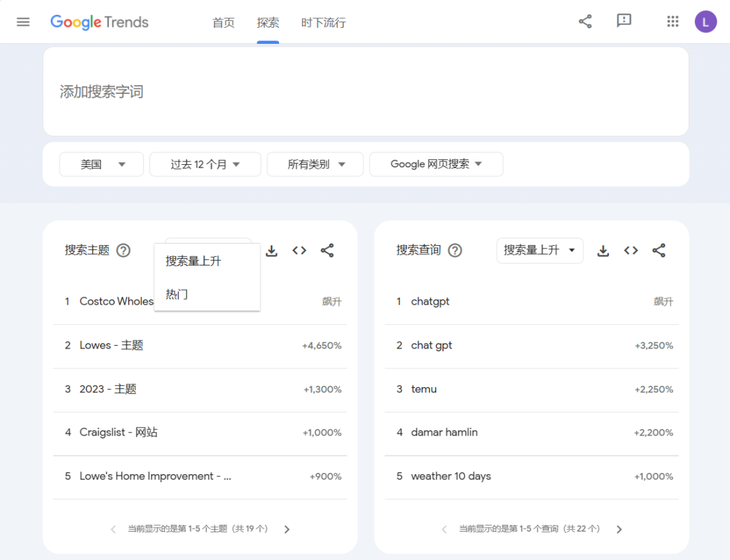Viewport: 730px width, 560px height.
Task: Open the Google apps grid icon
Action: click(673, 21)
